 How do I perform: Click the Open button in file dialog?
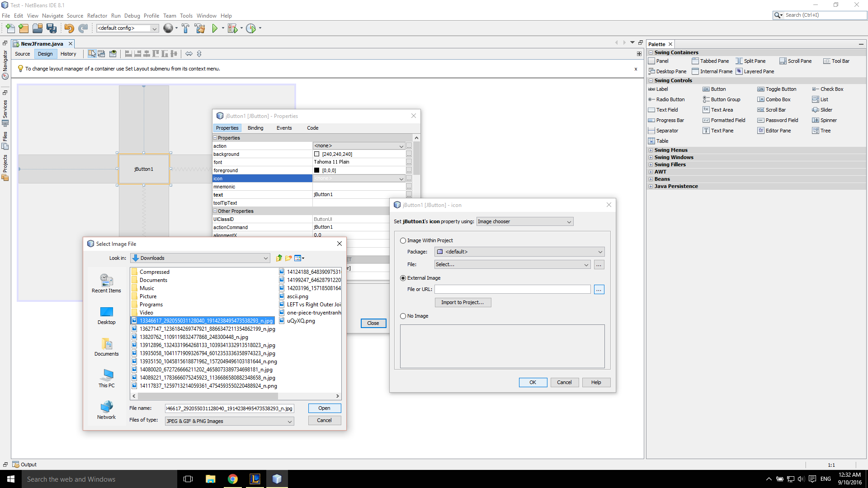324,408
